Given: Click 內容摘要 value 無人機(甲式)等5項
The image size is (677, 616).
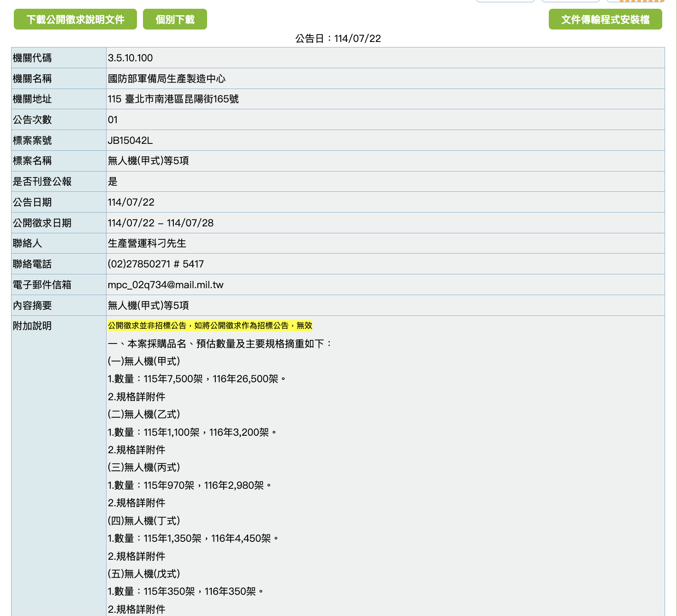Looking at the screenshot, I should [148, 306].
